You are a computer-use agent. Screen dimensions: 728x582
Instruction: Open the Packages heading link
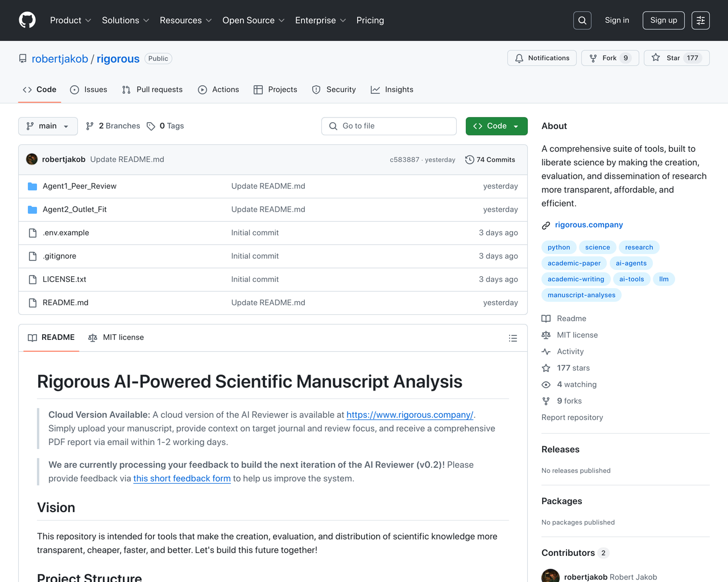pyautogui.click(x=562, y=501)
